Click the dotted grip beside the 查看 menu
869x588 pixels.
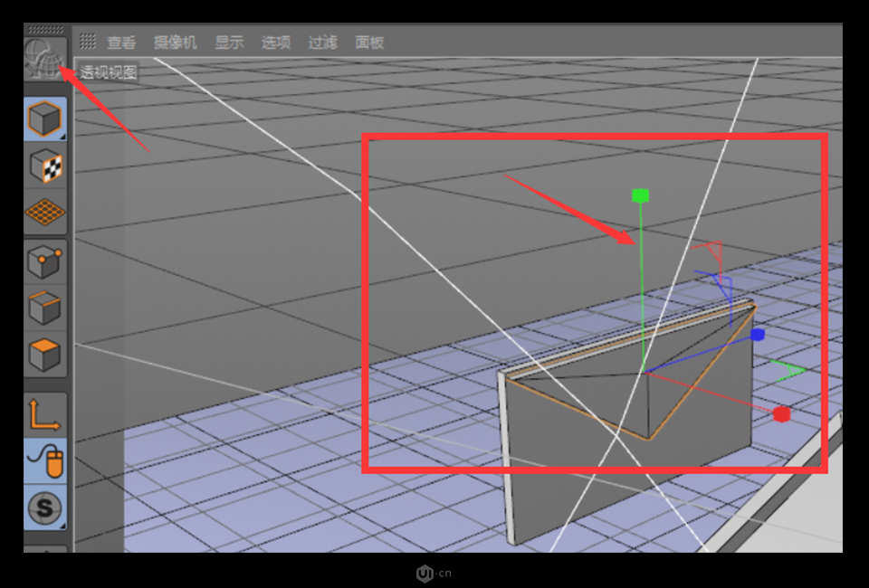pyautogui.click(x=89, y=41)
